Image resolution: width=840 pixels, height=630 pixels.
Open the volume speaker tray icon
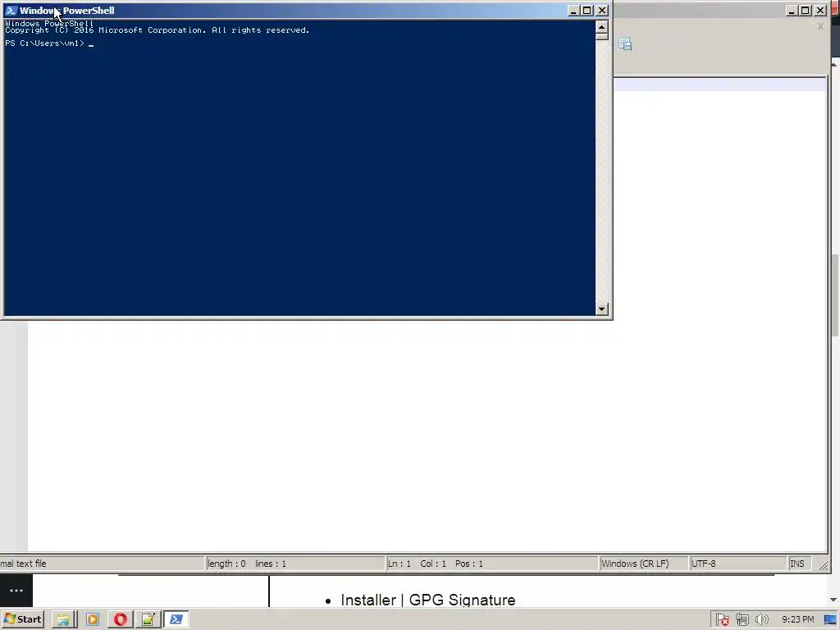[x=761, y=619]
